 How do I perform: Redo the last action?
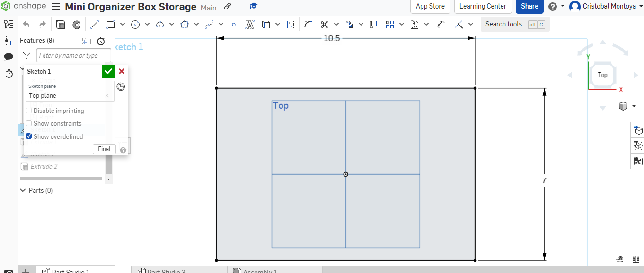[43, 25]
